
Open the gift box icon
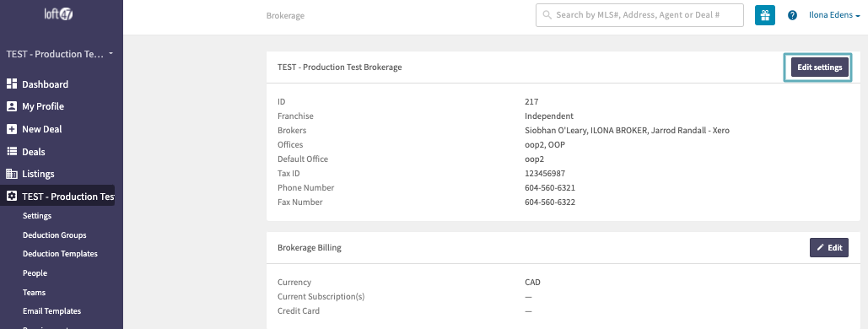(x=765, y=15)
